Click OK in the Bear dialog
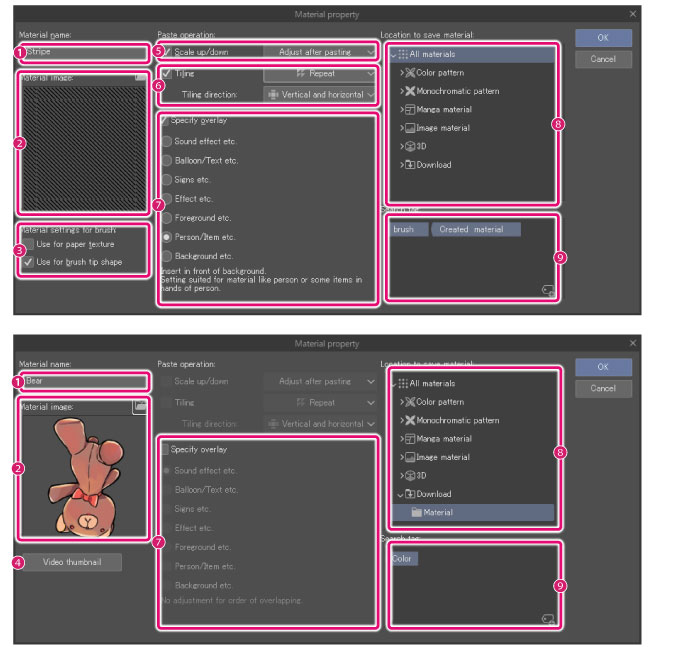Image resolution: width=693 pixels, height=650 pixels. tap(603, 367)
